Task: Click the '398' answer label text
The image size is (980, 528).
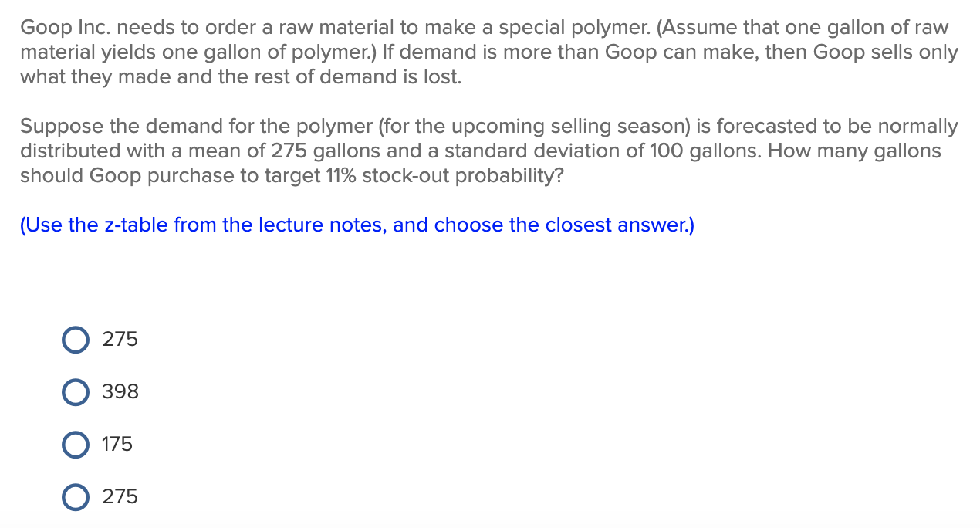Action: click(x=120, y=392)
